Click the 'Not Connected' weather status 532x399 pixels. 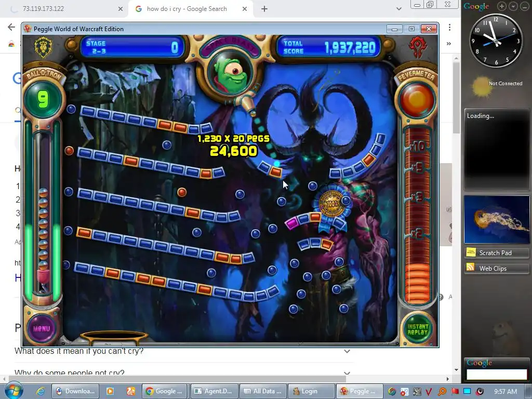tap(506, 84)
